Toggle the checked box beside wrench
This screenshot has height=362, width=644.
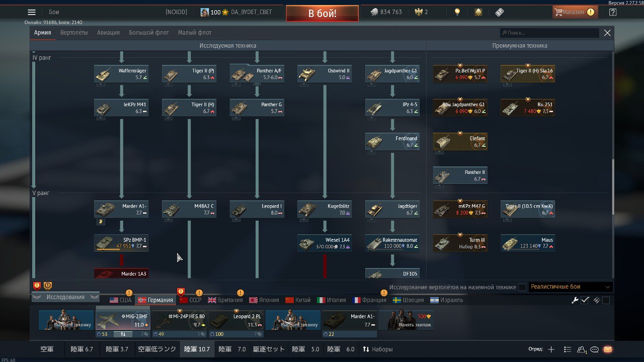tap(585, 300)
